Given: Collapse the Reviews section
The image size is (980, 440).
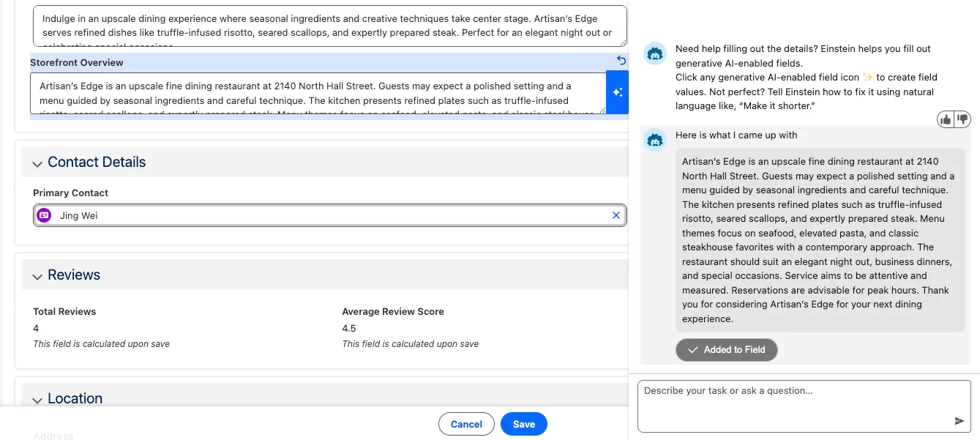Looking at the screenshot, I should tap(37, 276).
